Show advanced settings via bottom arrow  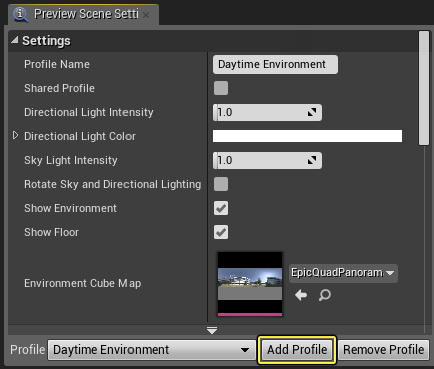pyautogui.click(x=212, y=330)
